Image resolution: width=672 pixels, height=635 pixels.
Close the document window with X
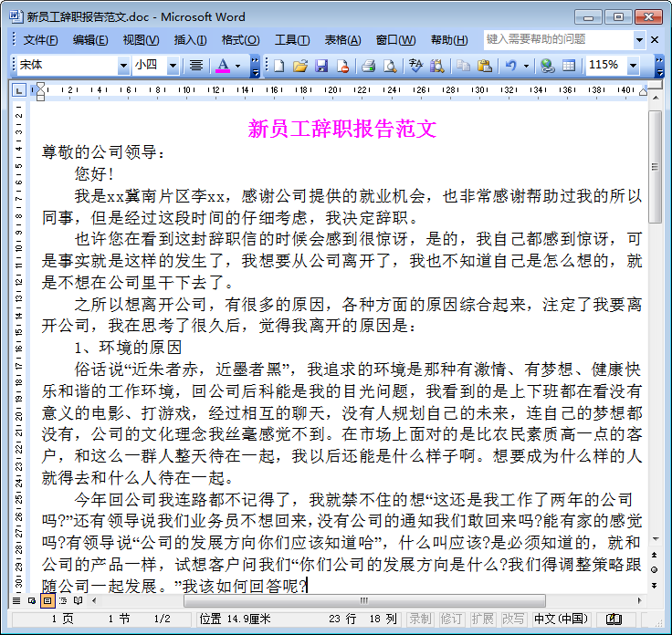click(655, 40)
